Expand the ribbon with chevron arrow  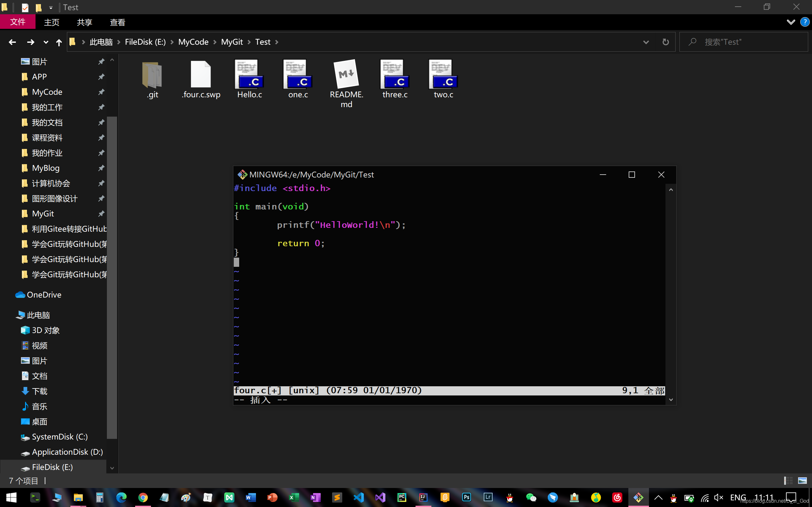[x=790, y=22]
